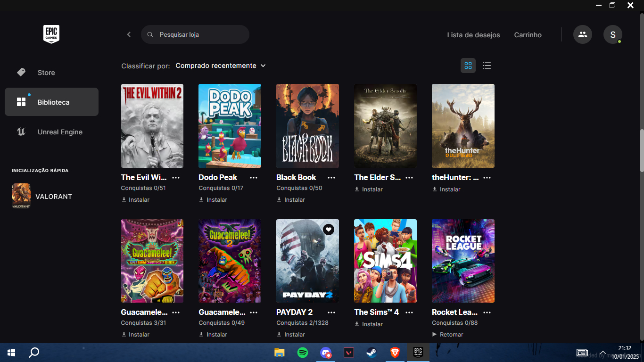Image resolution: width=644 pixels, height=362 pixels.
Task: Open options menu for Rocket League
Action: click(x=487, y=313)
